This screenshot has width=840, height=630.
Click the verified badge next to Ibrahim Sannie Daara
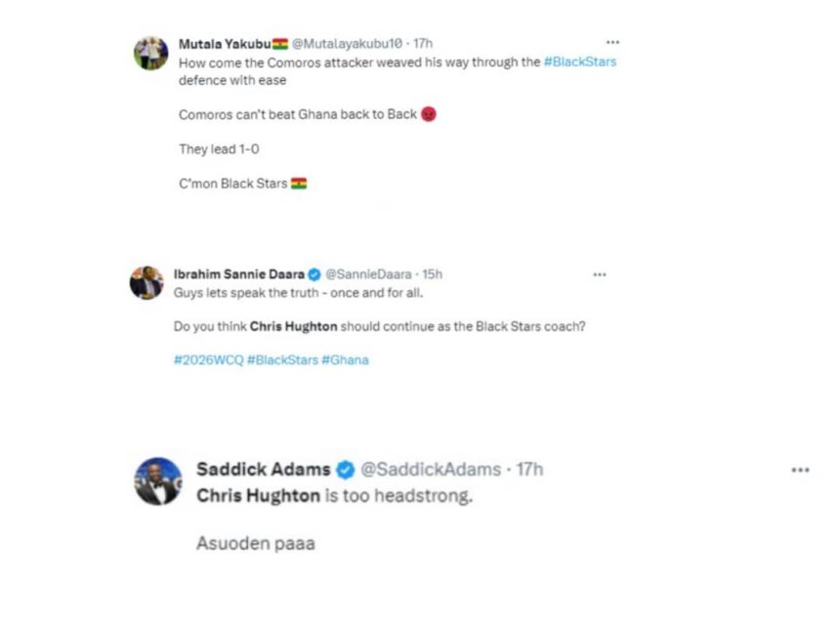(x=314, y=274)
